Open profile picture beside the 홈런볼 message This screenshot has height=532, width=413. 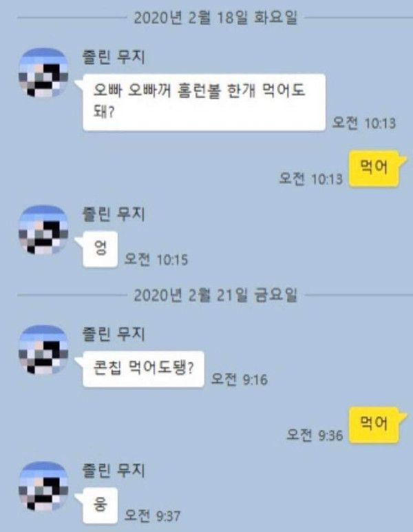pyautogui.click(x=43, y=72)
